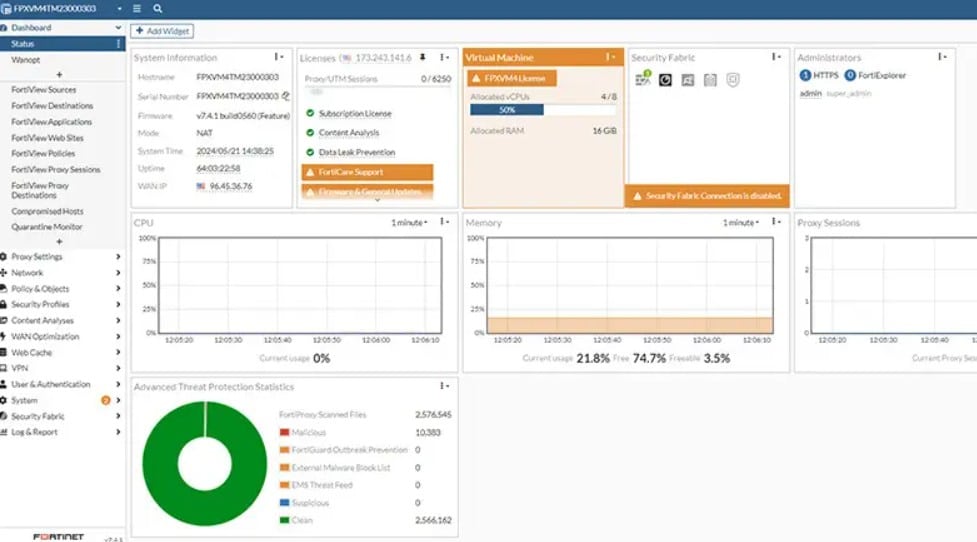Click Subscription License status entry

[355, 113]
